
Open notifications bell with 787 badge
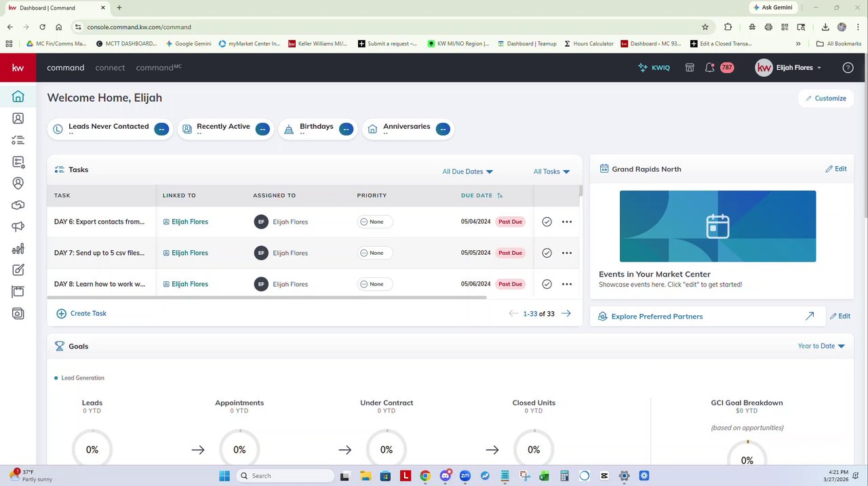coord(709,68)
